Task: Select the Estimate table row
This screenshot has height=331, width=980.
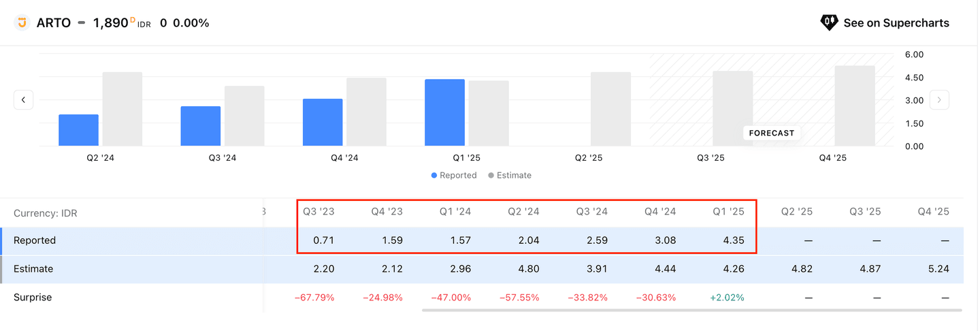Action: [33, 269]
